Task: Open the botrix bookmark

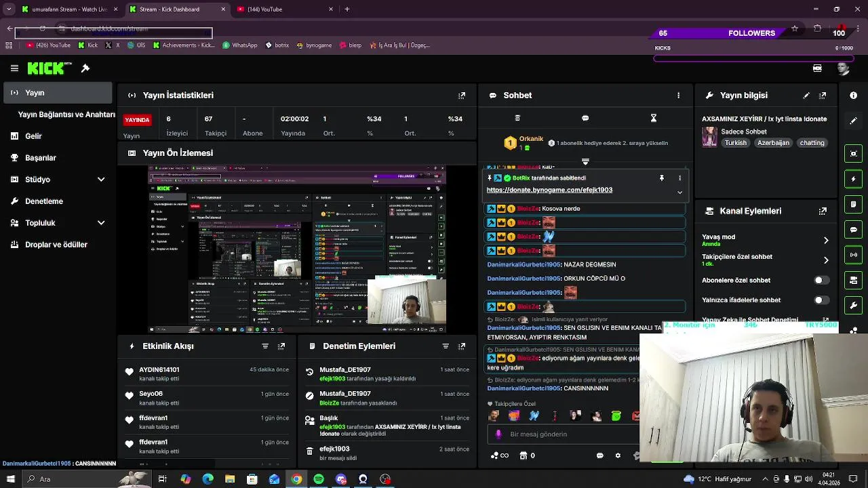Action: point(277,45)
